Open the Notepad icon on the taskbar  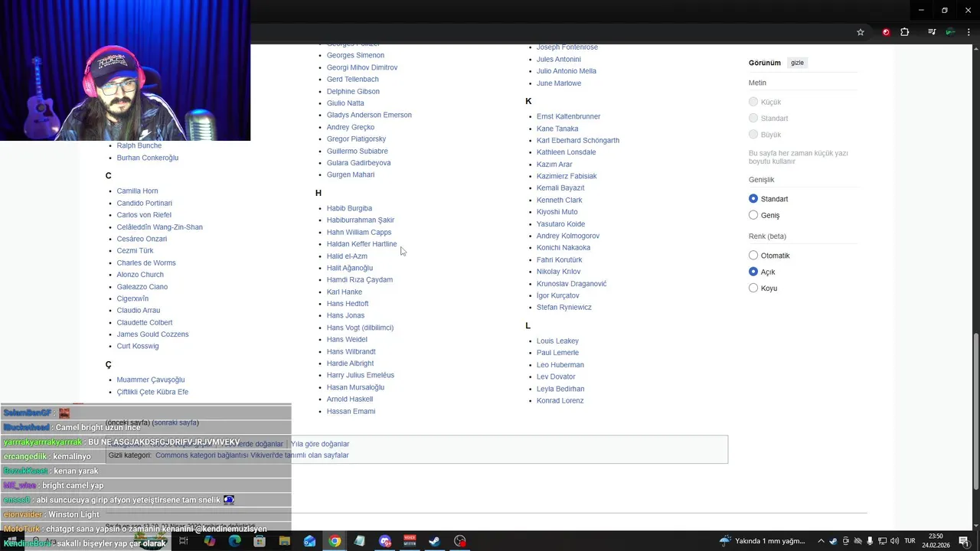[360, 541]
